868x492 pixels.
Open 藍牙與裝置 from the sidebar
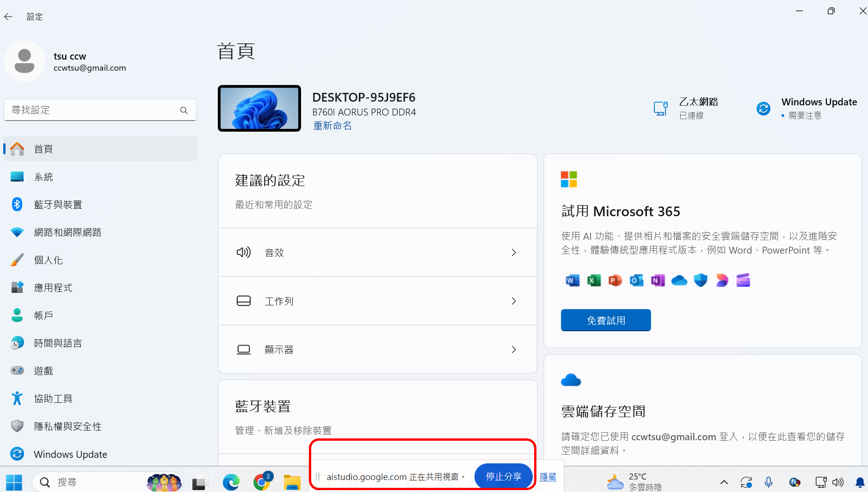point(58,205)
